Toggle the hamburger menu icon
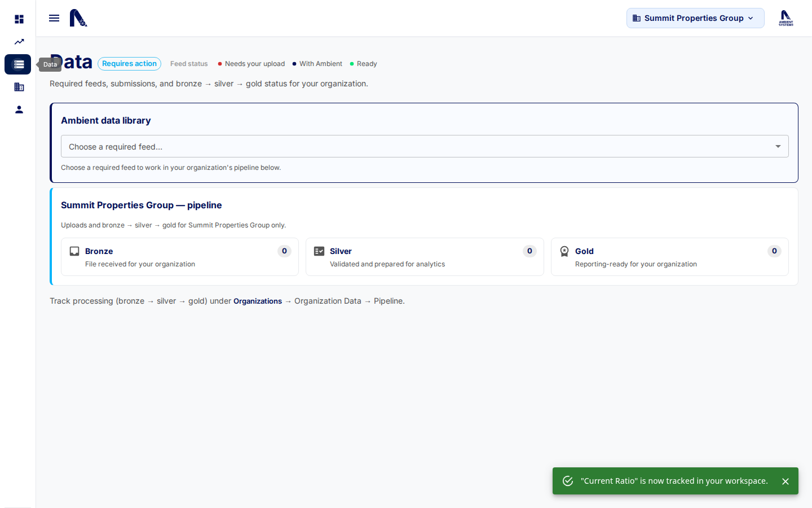This screenshot has height=508, width=812. point(54,18)
